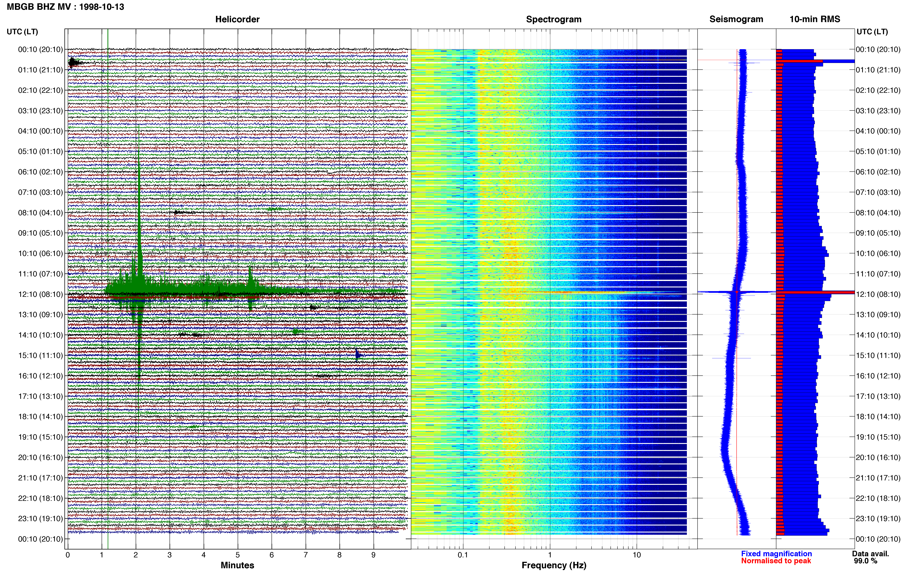Screen dimensions: 924x578
Task: Click left time label 10:10 (06:10)
Action: [40, 253]
